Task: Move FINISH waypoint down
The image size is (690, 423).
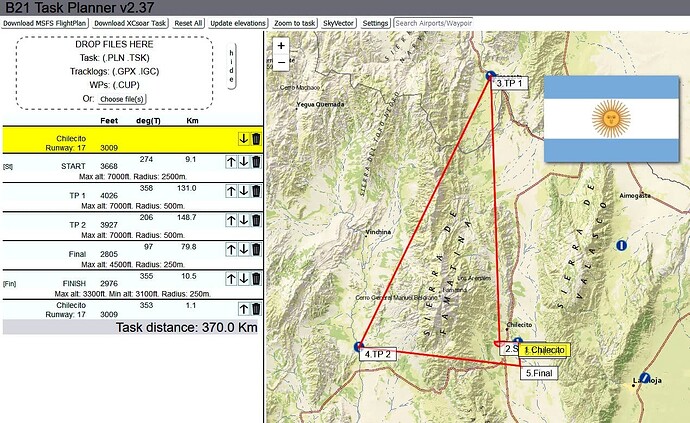Action: click(x=243, y=279)
